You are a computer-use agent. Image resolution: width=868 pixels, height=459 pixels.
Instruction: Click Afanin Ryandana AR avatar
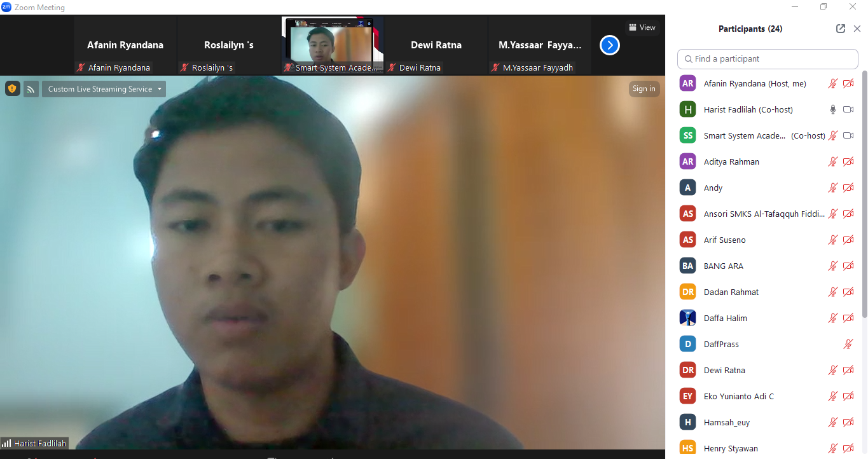(x=687, y=83)
